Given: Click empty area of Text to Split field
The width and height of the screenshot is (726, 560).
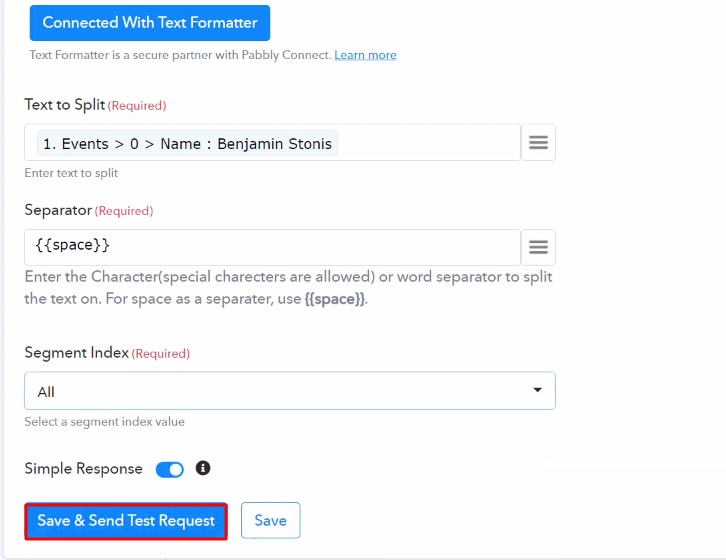Looking at the screenshot, I should coord(428,143).
